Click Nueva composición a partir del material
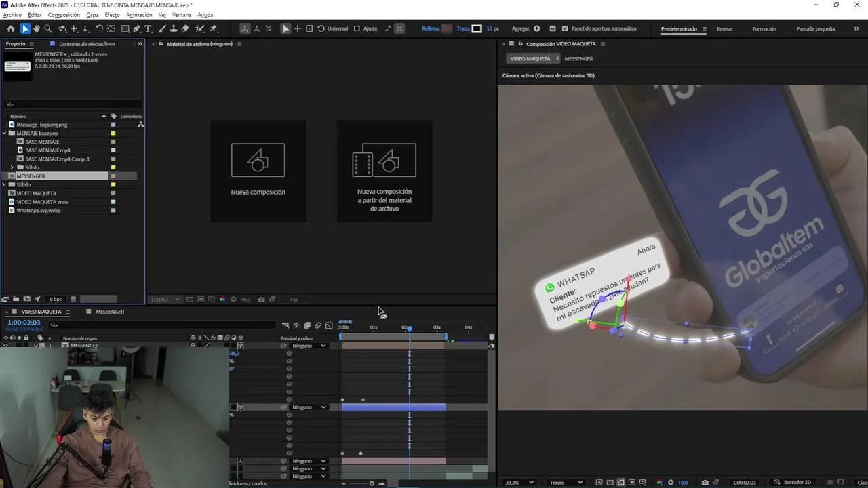 click(384, 171)
